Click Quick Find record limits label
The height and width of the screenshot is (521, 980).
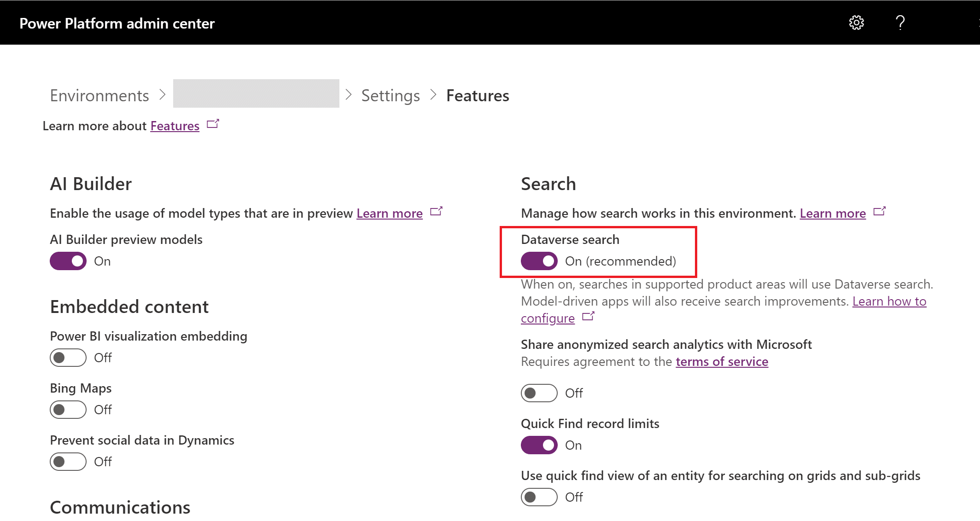(590, 423)
